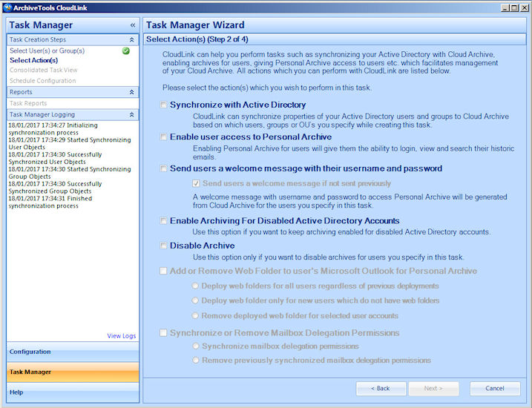Open the Select Action(s) step

33,60
